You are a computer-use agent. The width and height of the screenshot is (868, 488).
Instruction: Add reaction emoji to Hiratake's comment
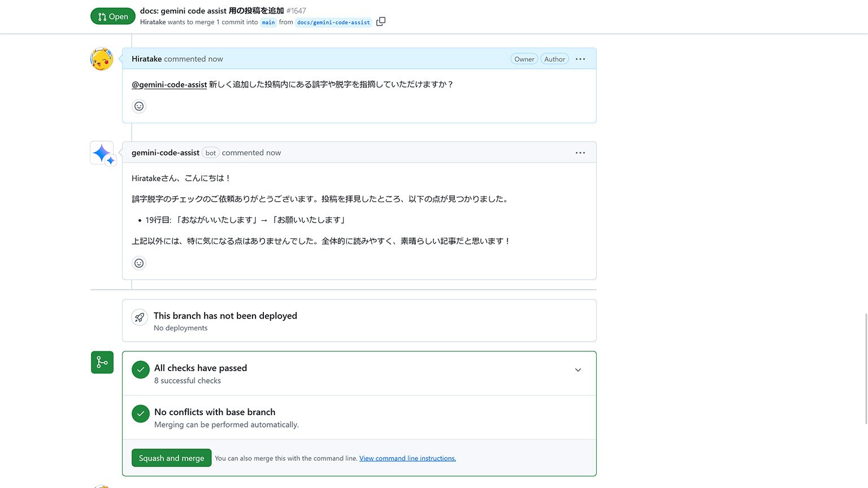click(x=139, y=106)
